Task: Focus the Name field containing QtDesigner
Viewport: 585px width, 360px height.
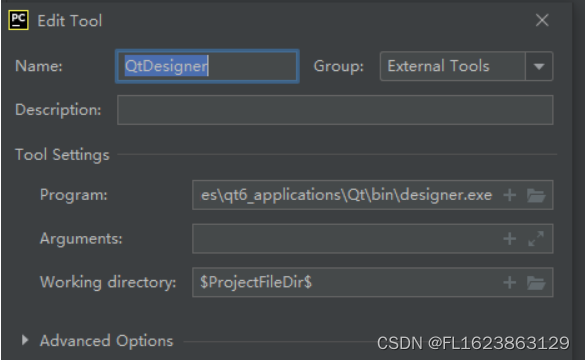Action: coord(207,66)
